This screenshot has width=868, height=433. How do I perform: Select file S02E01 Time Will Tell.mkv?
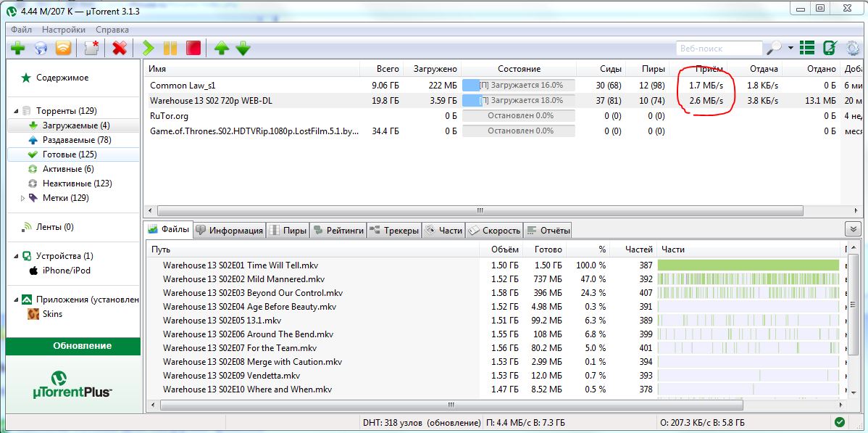241,265
